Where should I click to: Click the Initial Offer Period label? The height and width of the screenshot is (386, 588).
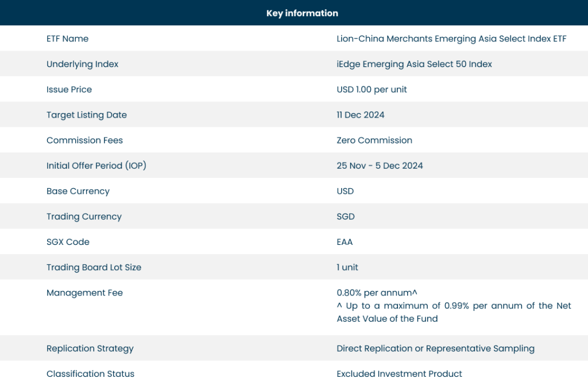[x=96, y=165]
